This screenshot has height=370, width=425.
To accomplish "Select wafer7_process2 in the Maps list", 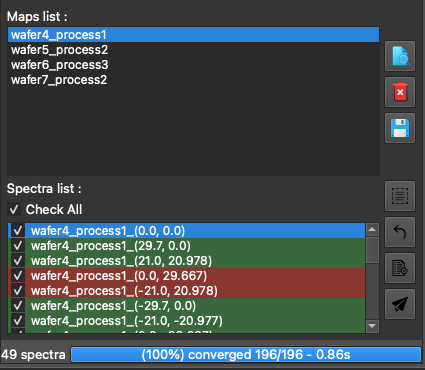I will tap(193, 80).
